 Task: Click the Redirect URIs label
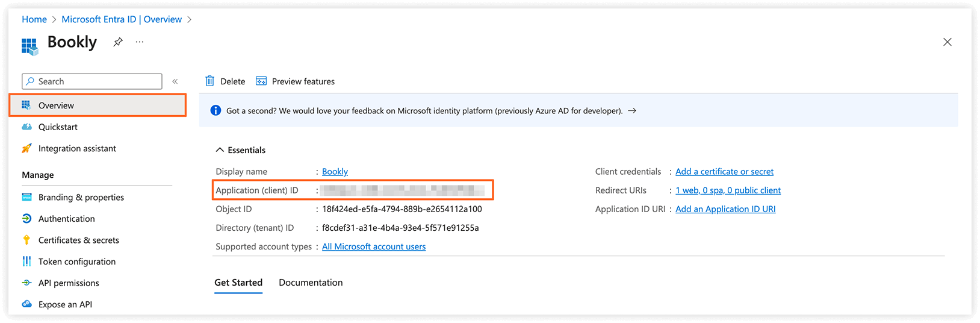(621, 190)
